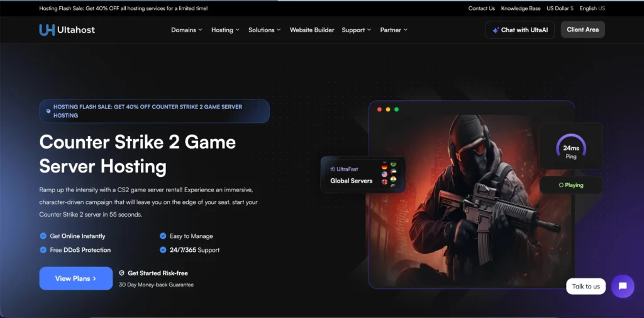Click the Ultahost logo icon
644x318 pixels.
coord(47,30)
